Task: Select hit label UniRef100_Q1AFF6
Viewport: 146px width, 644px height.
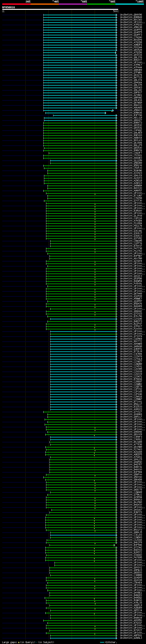Action: pos(131,30)
